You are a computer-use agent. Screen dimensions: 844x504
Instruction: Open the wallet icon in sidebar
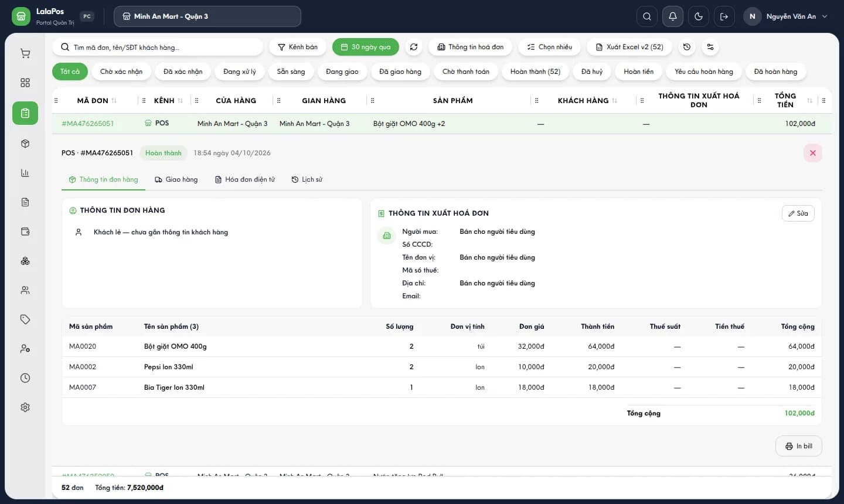coord(25,231)
